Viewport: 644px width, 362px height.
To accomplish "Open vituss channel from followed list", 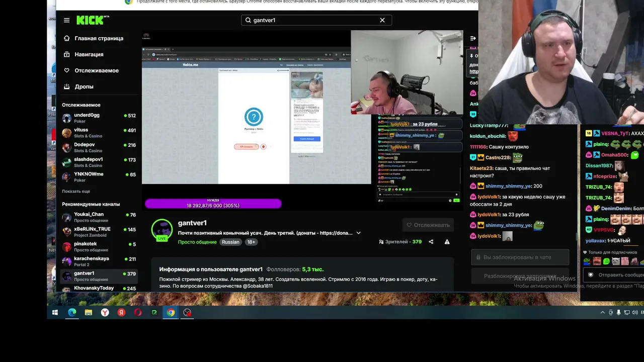I will pyautogui.click(x=99, y=133).
